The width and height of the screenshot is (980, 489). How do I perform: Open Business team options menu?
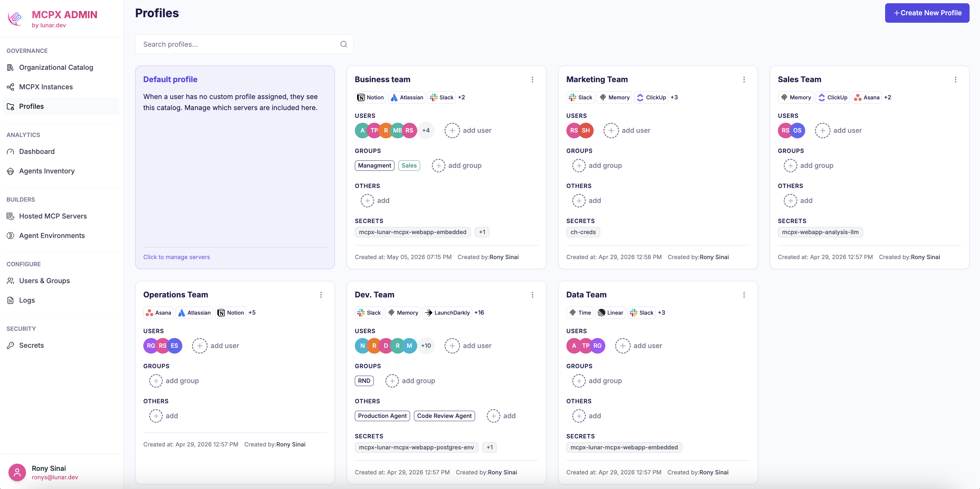click(532, 80)
